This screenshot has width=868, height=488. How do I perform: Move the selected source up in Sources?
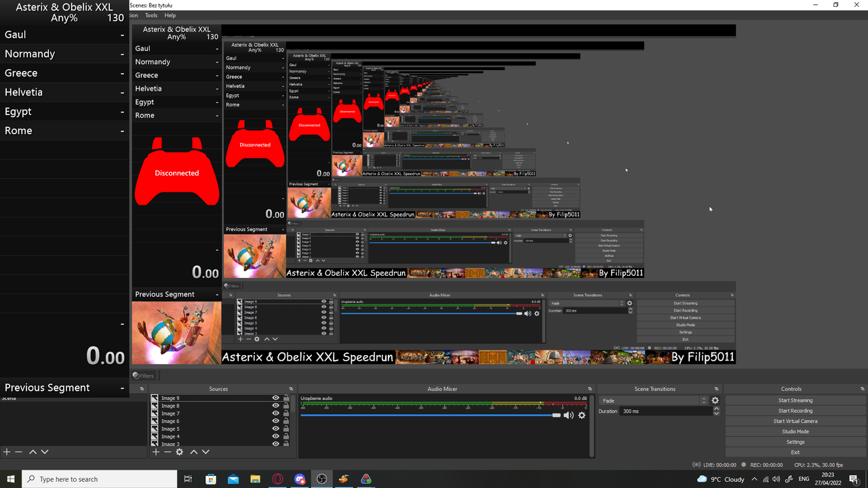(194, 452)
